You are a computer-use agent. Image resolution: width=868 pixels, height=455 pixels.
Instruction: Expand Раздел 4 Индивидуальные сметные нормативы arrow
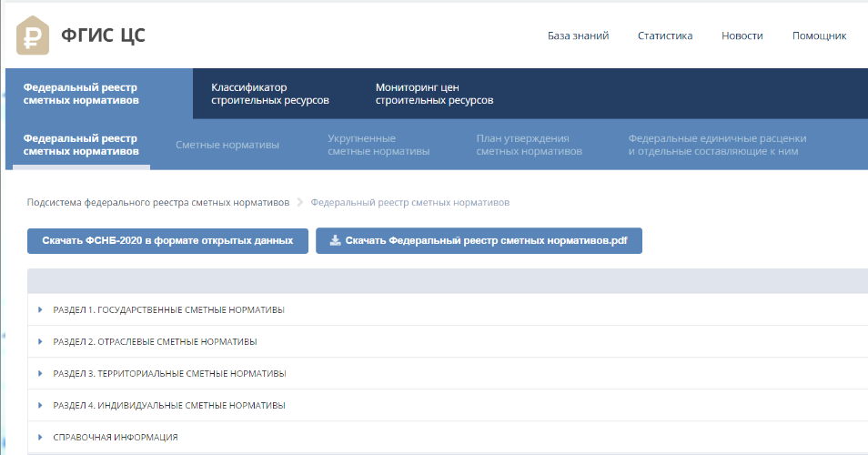[41, 405]
